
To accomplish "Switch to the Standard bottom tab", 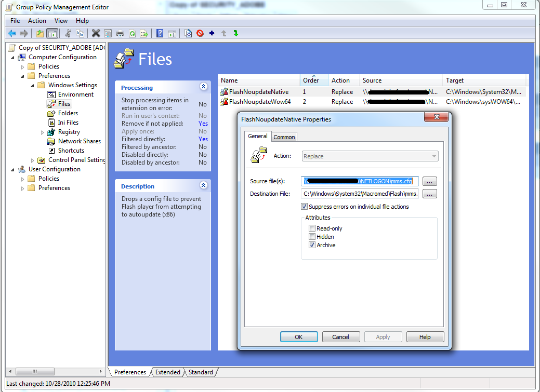I will tap(201, 372).
